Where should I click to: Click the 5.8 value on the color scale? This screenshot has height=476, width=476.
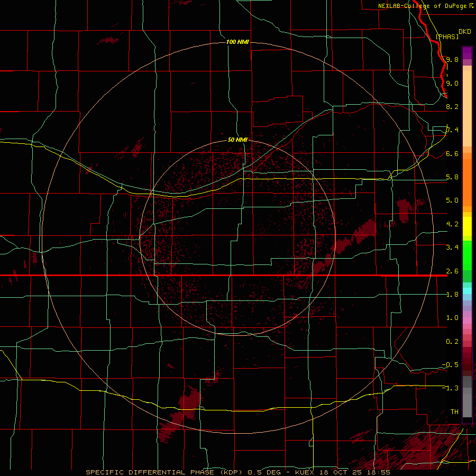click(x=452, y=177)
